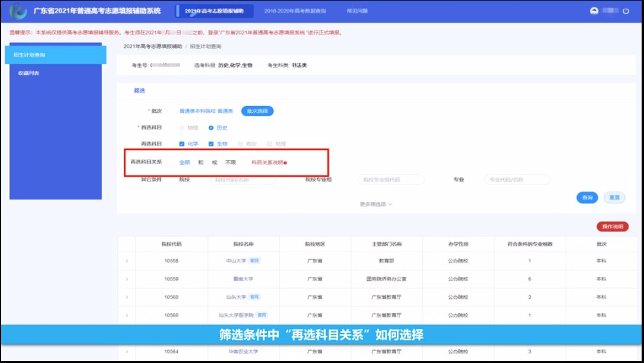Screen dimensions: 644x363
Task: Open 官网 badge next to 中山大学
Action: coord(254,260)
